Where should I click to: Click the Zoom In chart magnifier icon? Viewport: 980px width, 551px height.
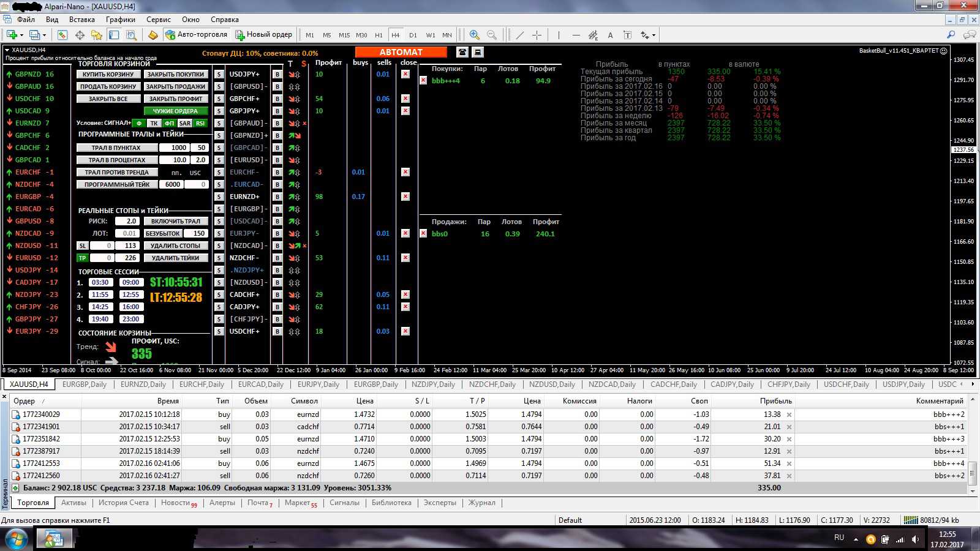(474, 35)
